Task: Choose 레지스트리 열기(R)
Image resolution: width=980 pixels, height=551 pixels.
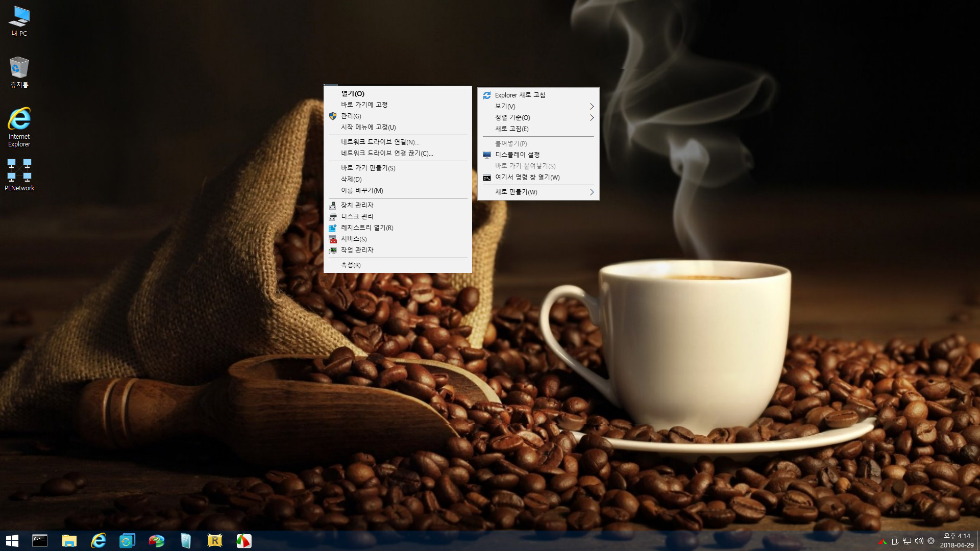Action: tap(398, 228)
